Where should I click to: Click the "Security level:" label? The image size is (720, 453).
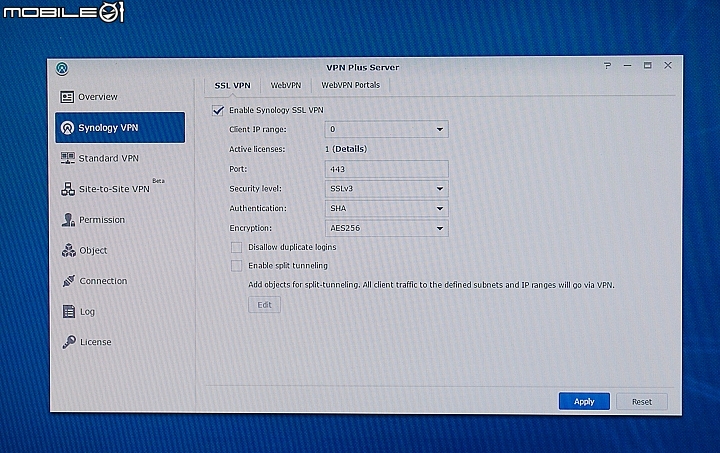coord(255,189)
